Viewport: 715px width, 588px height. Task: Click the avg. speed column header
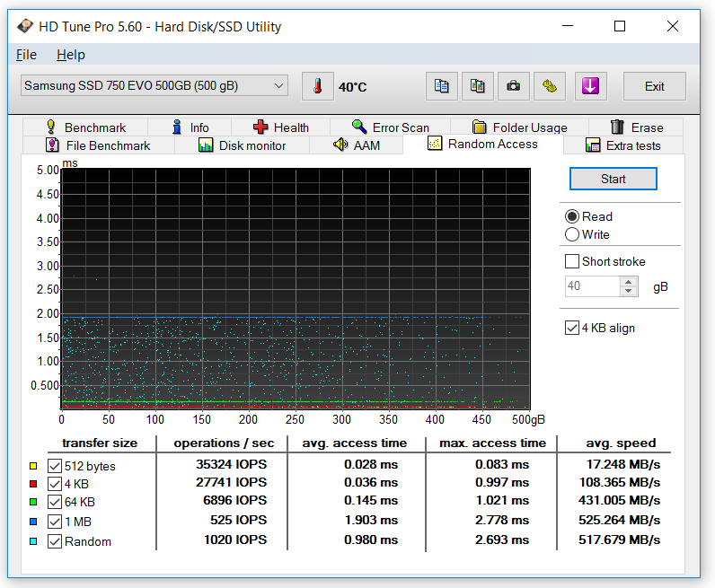coord(621,443)
